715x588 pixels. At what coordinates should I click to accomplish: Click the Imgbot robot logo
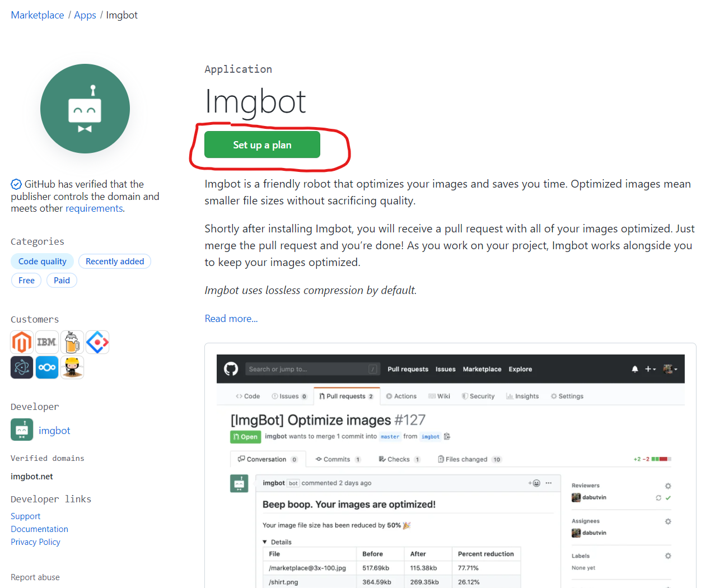point(85,109)
